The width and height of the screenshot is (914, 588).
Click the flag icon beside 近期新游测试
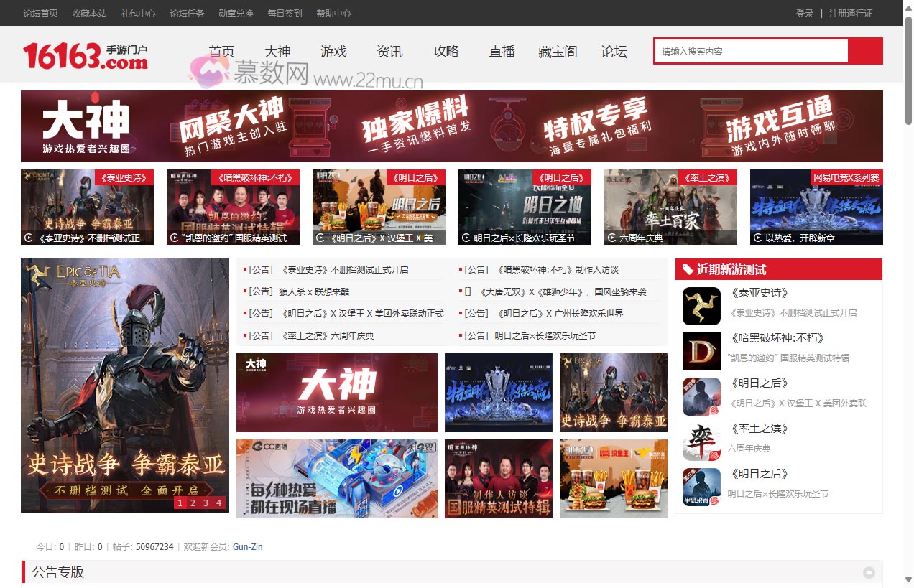pos(687,269)
